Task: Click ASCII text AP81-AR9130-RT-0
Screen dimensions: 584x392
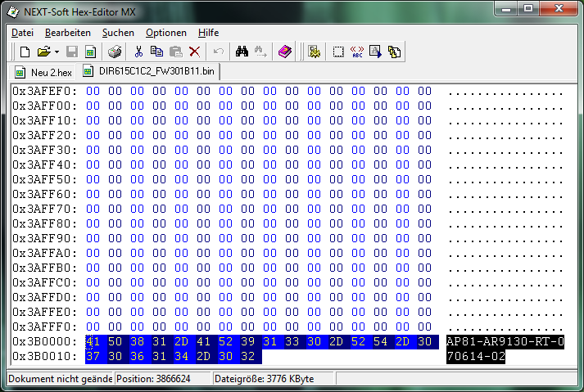Action: [x=505, y=341]
